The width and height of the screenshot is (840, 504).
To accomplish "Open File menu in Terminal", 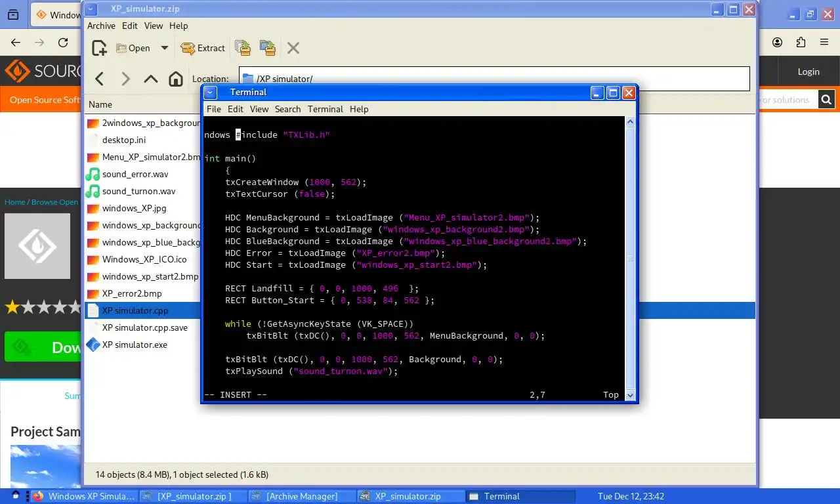I will 214,109.
